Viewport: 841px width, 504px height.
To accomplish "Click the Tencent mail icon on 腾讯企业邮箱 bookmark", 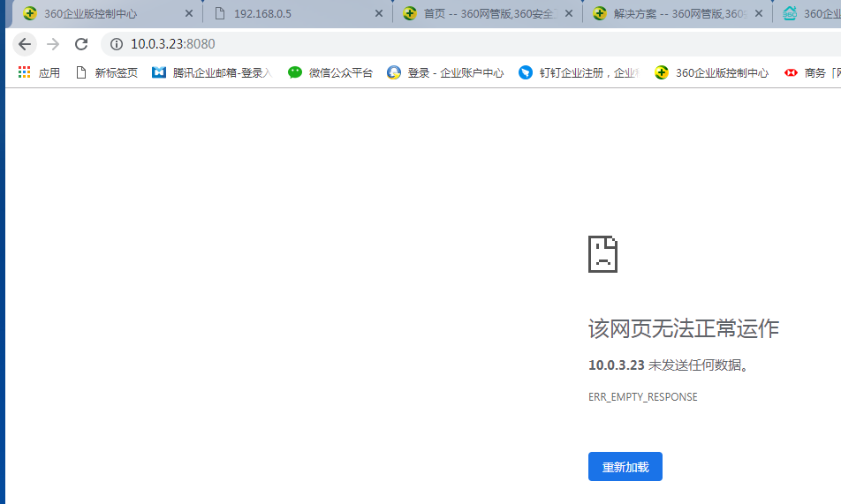I will click(159, 72).
